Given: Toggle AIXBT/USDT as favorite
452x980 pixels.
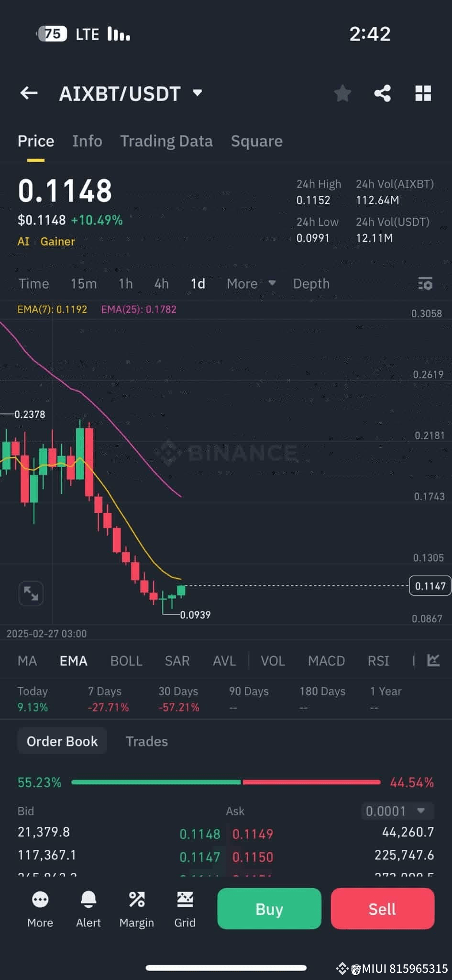Looking at the screenshot, I should point(342,93).
